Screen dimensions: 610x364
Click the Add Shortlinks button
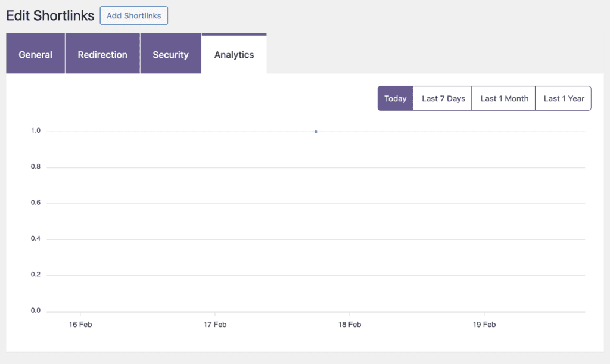click(x=133, y=15)
